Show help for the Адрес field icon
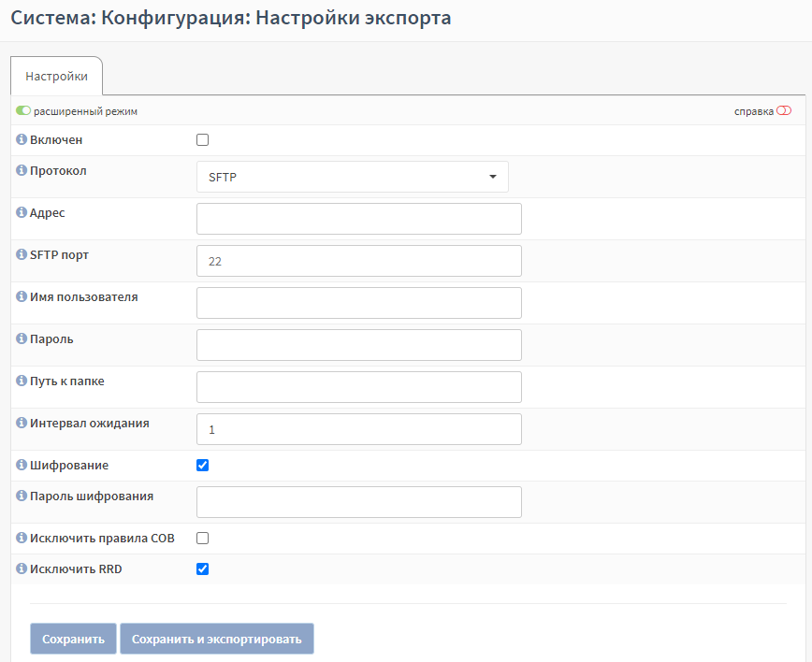Image resolution: width=812 pixels, height=662 pixels. [22, 212]
